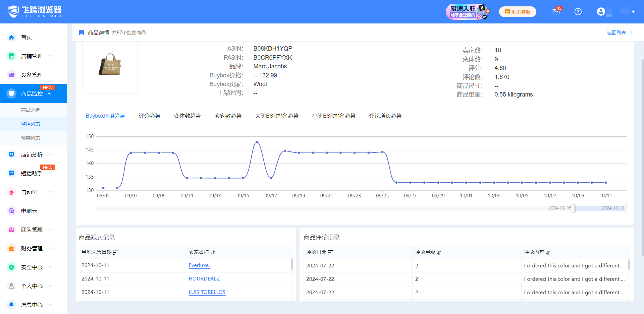Sort by 卖家名称 column icon
Image resolution: width=644 pixels, height=314 pixels.
tap(213, 252)
